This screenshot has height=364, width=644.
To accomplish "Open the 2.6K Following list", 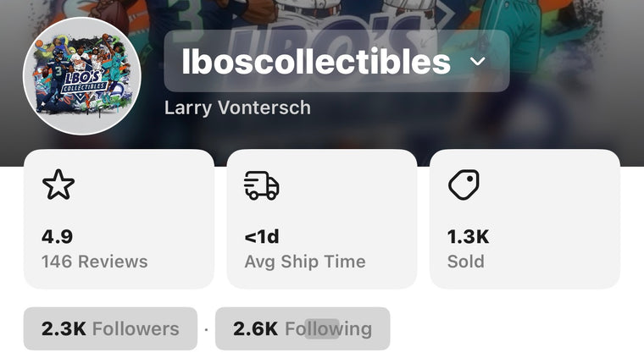I will coord(303,328).
